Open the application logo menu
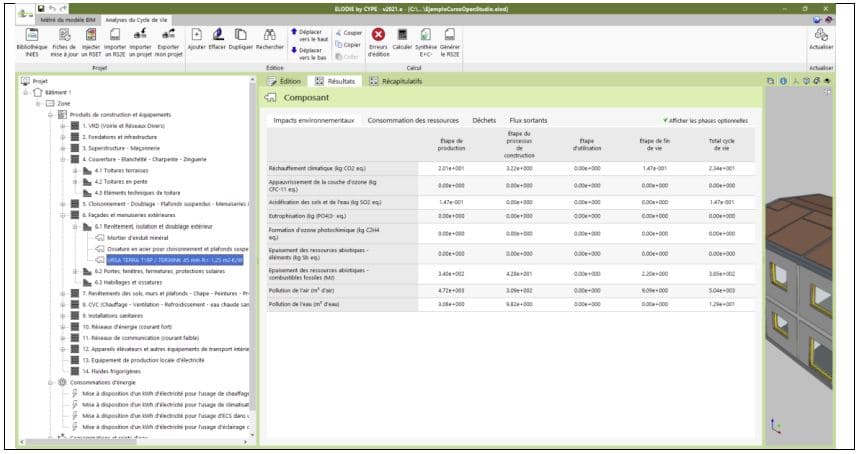This screenshot has width=861, height=454. 24,13
